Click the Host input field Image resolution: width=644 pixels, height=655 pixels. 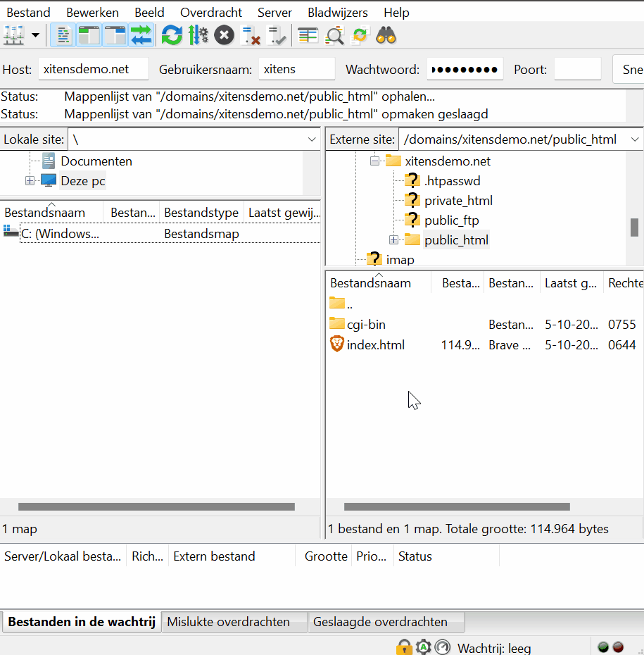point(94,69)
